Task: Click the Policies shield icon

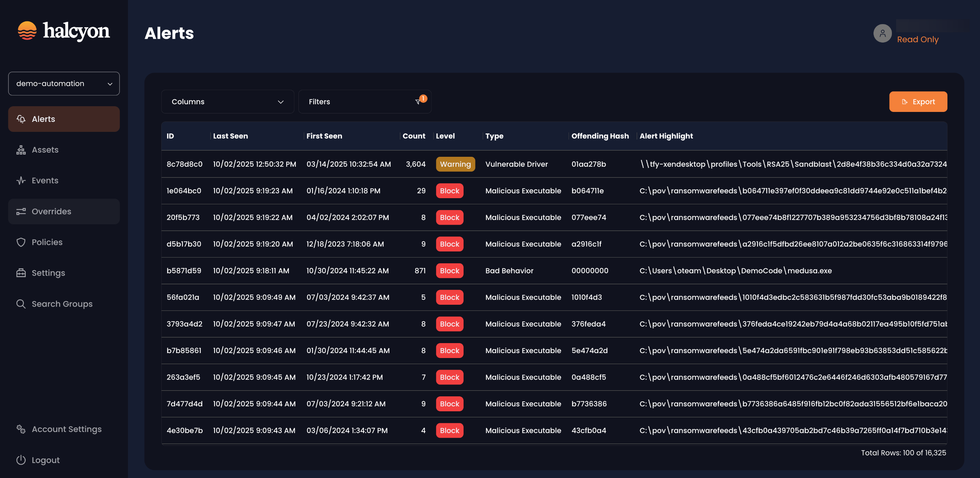Action: coord(21,242)
